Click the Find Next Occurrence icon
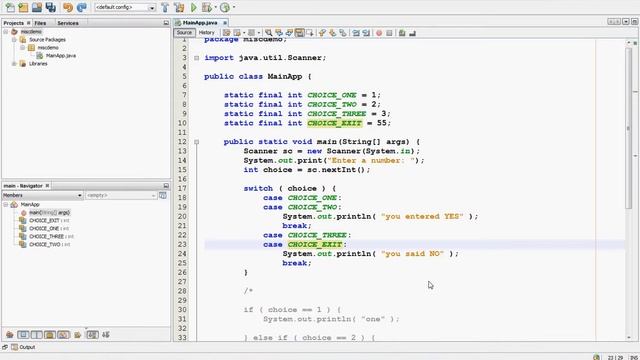This screenshot has height=360, width=640. pyautogui.click(x=289, y=33)
